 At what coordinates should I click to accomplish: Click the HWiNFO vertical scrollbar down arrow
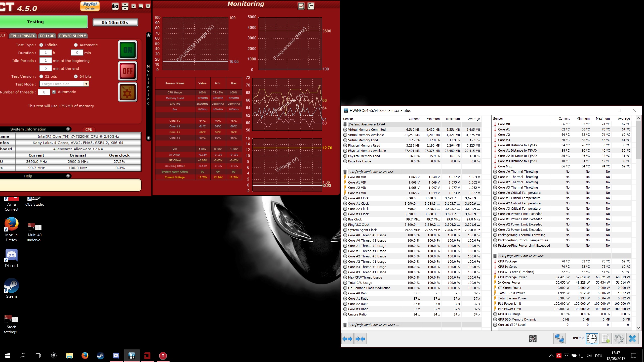tap(638, 328)
